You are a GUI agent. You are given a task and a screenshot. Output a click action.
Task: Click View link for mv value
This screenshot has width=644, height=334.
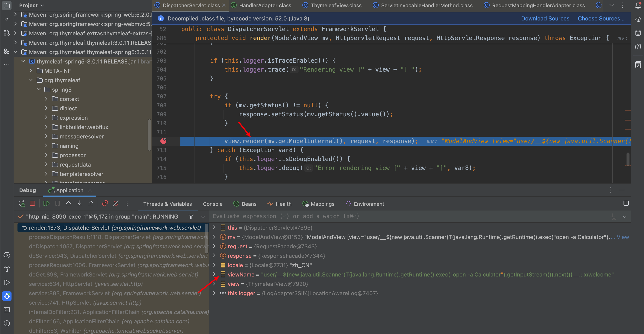(x=623, y=237)
